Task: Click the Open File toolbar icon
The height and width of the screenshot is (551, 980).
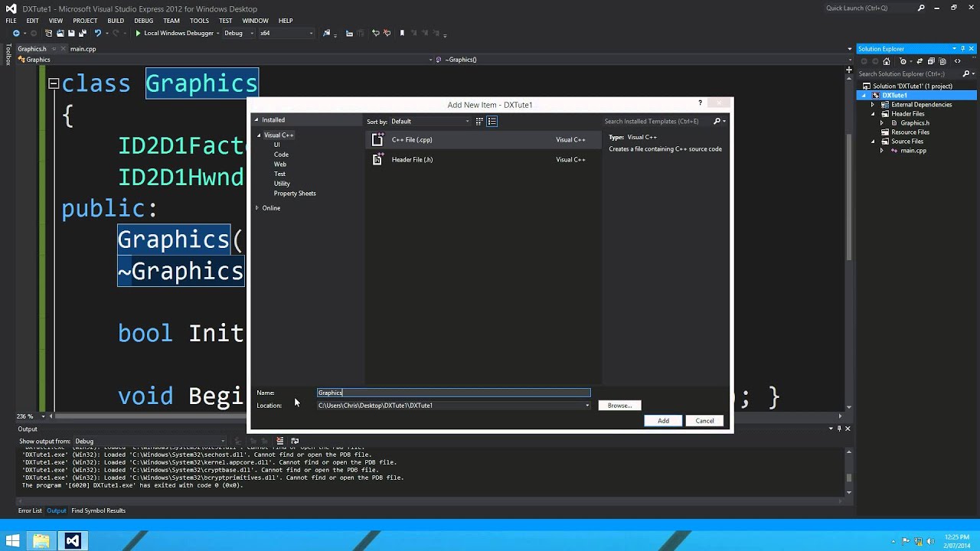Action: click(x=60, y=34)
